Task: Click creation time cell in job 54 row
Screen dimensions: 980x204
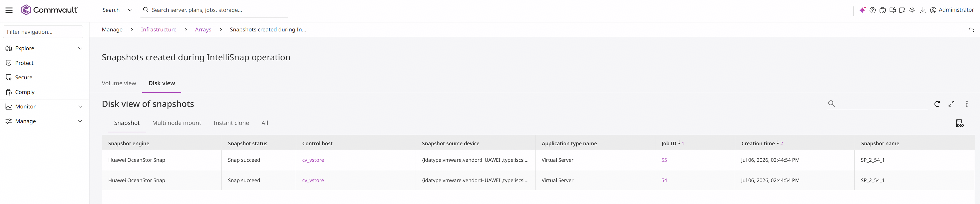Action: (770, 181)
